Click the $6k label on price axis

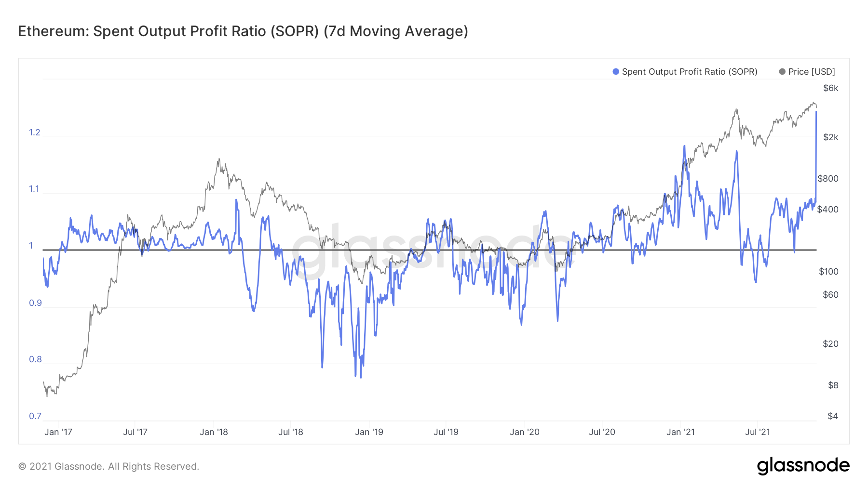830,88
